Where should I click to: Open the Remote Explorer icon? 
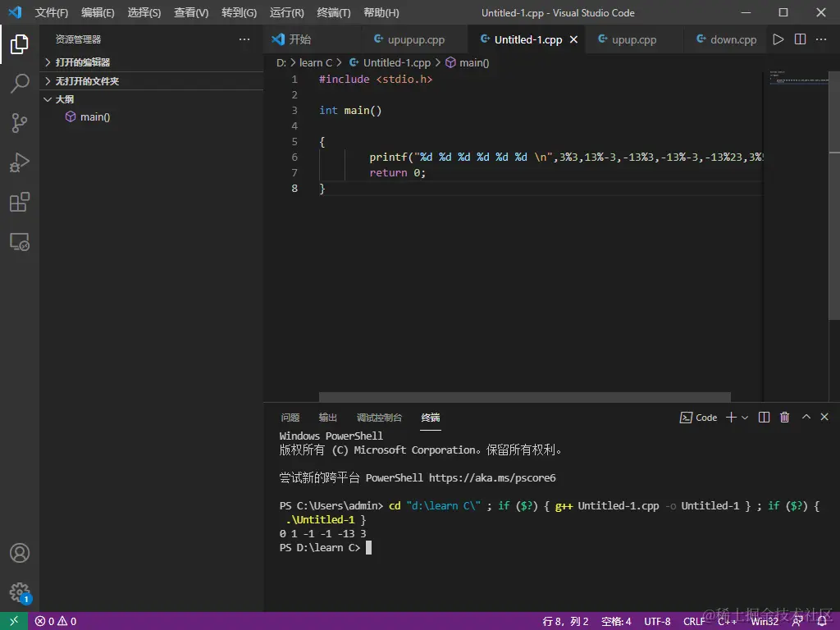[20, 241]
